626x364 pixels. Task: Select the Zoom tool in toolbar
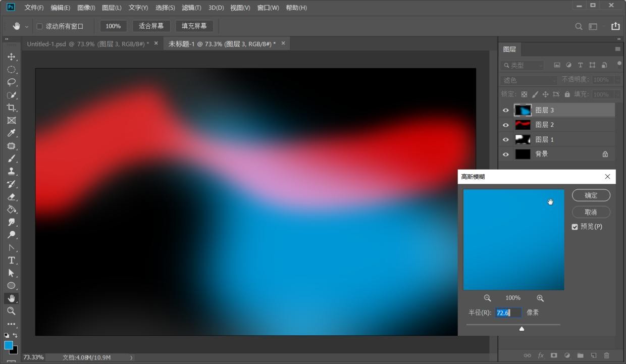click(x=11, y=311)
